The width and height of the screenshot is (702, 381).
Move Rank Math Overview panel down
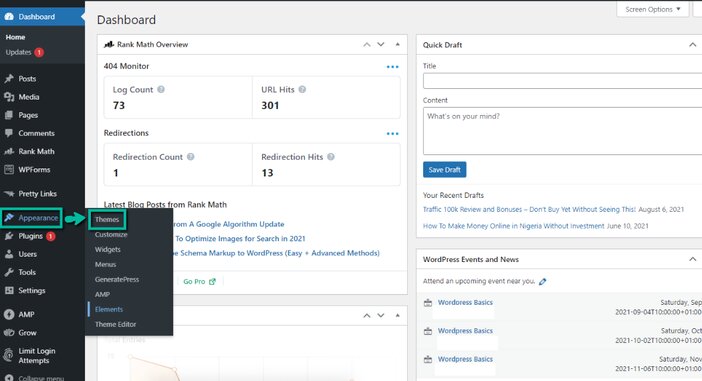coord(381,44)
